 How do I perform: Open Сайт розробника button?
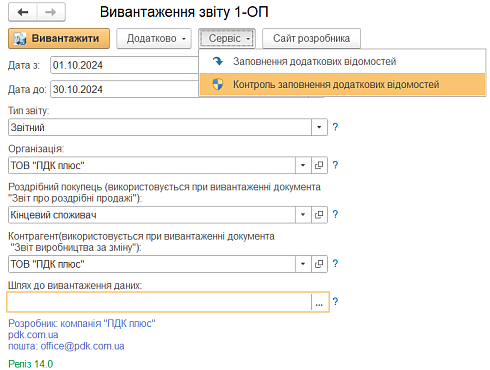311,38
